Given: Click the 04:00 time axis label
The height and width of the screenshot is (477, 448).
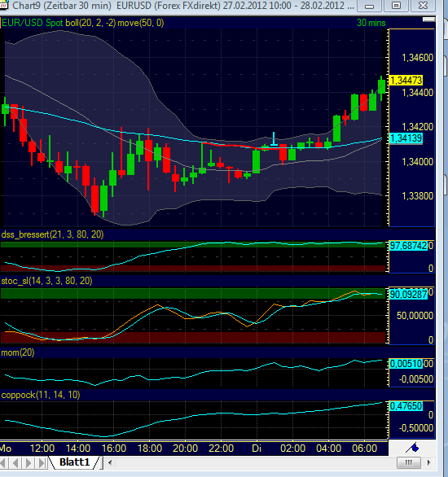Looking at the screenshot, I should point(329,448).
